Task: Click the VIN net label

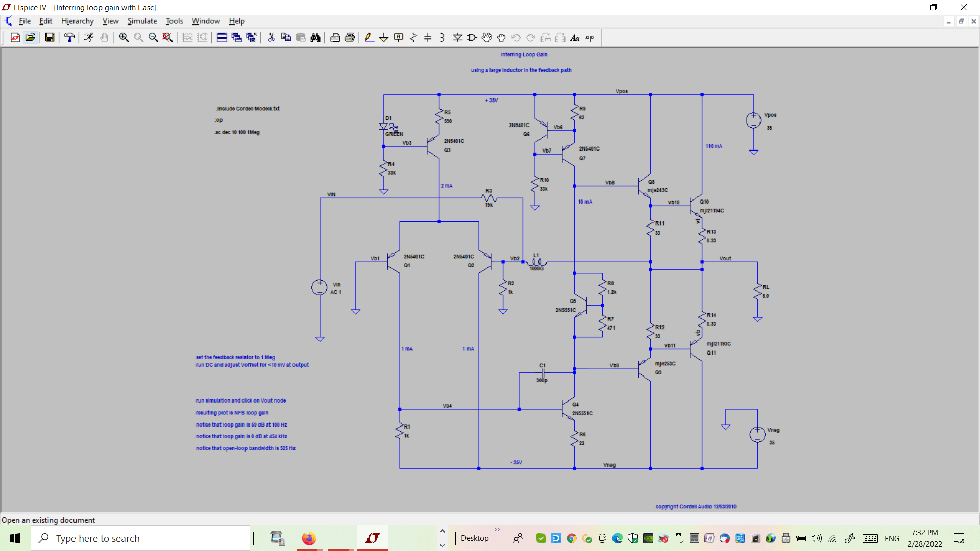Action: pyautogui.click(x=331, y=195)
